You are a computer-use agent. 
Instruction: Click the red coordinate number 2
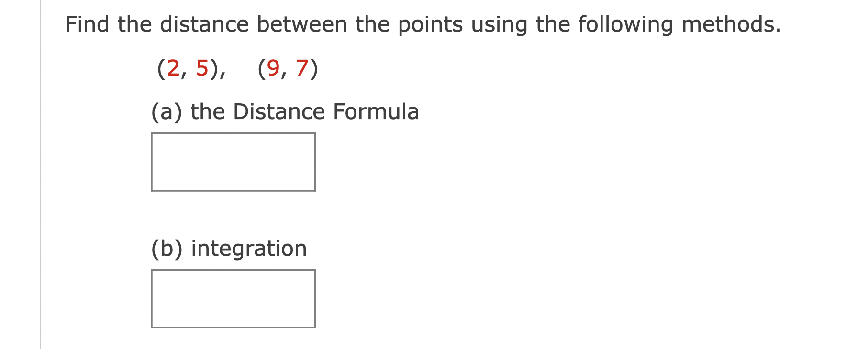pyautogui.click(x=173, y=68)
